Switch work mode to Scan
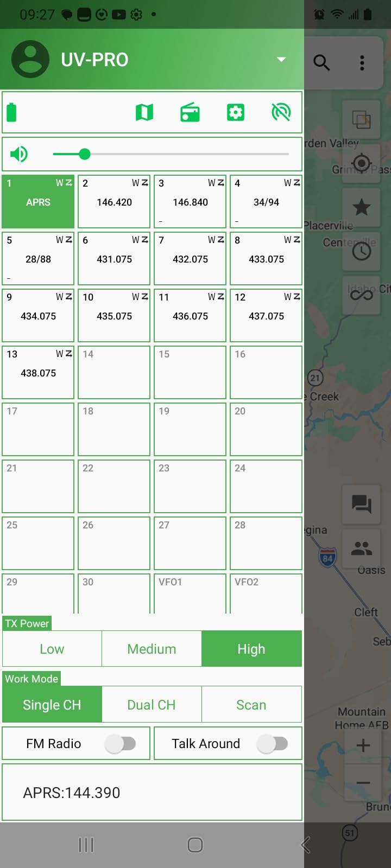 251,705
